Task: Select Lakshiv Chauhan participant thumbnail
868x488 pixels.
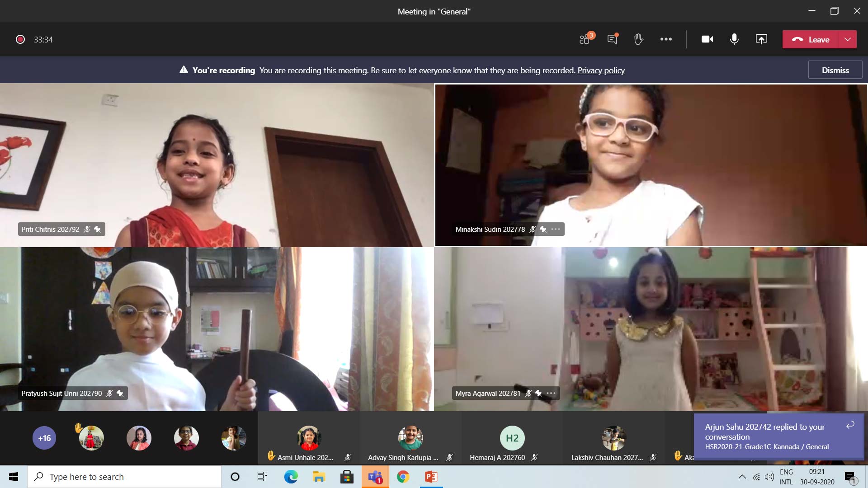Action: pos(613,438)
